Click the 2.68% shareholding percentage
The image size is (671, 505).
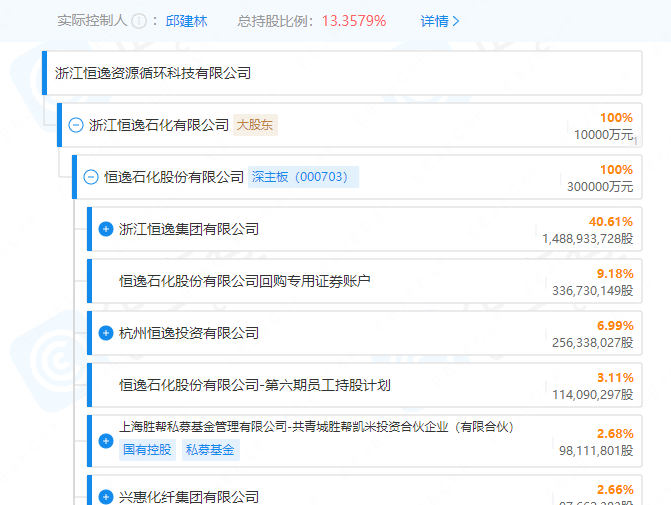coord(615,434)
